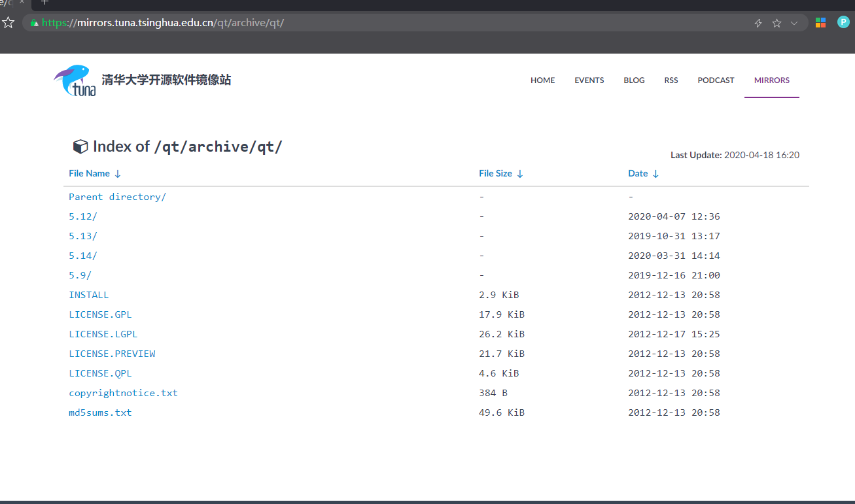This screenshot has height=504, width=855.
Task: Open the 5.12/ folder link
Action: 83,216
